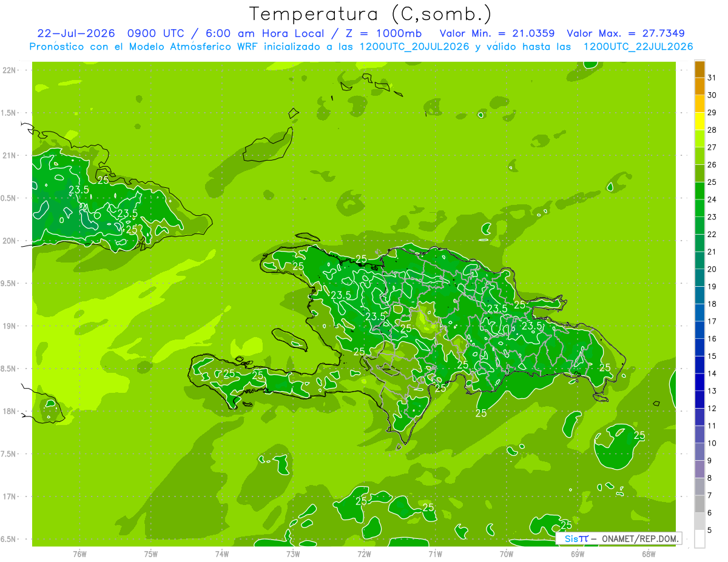Click the 75W longitude axis label
728x562 pixels.
click(x=151, y=554)
